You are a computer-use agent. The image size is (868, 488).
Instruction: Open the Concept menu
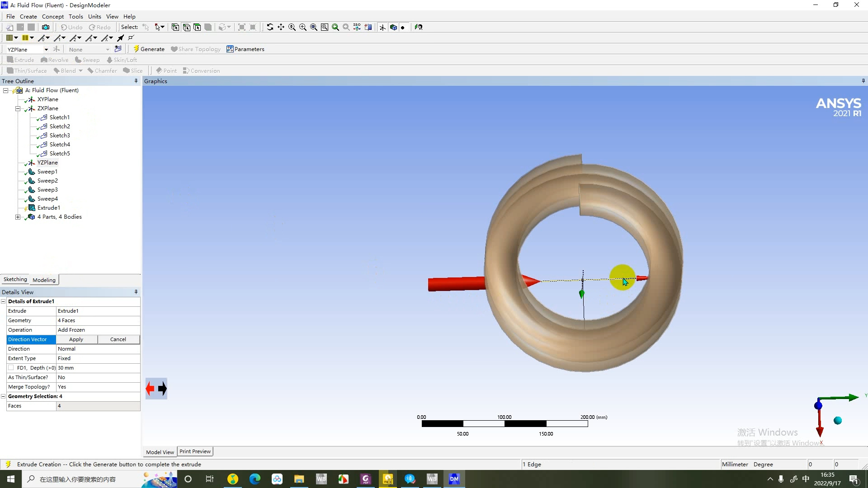point(53,16)
